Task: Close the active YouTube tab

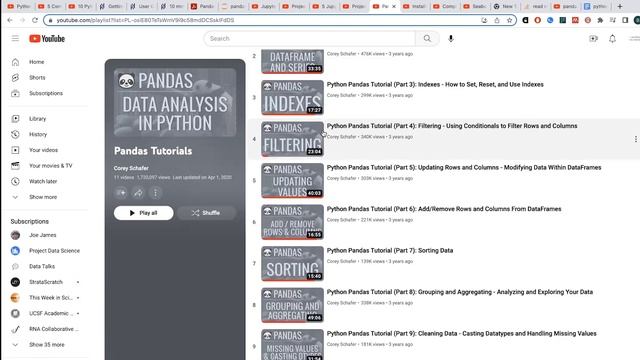Action: 394,7
